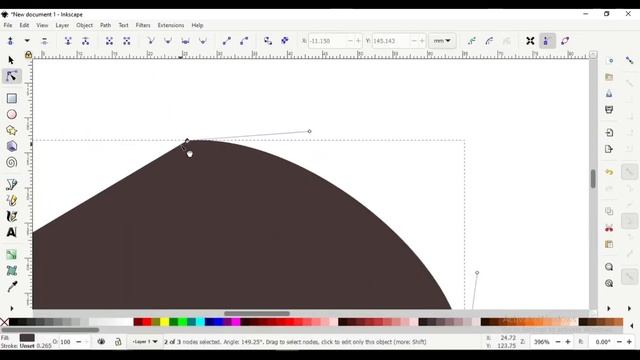Click Join endnodes with segment icon

coord(109,41)
